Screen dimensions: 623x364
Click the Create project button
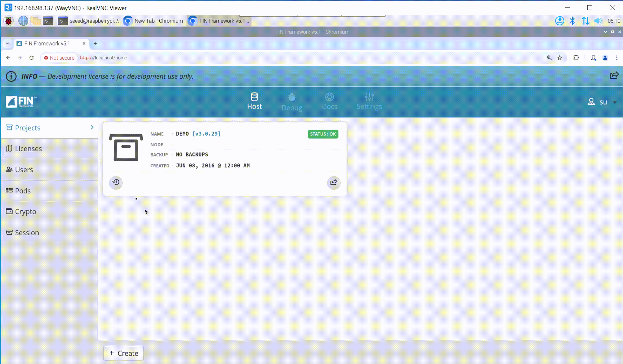tap(124, 353)
